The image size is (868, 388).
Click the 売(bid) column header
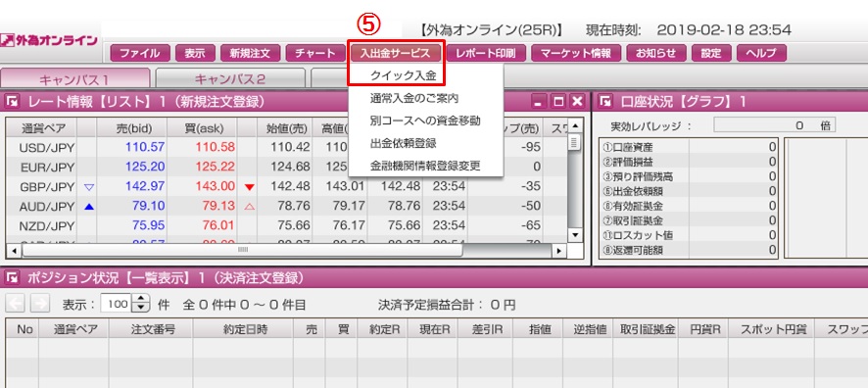pyautogui.click(x=131, y=128)
